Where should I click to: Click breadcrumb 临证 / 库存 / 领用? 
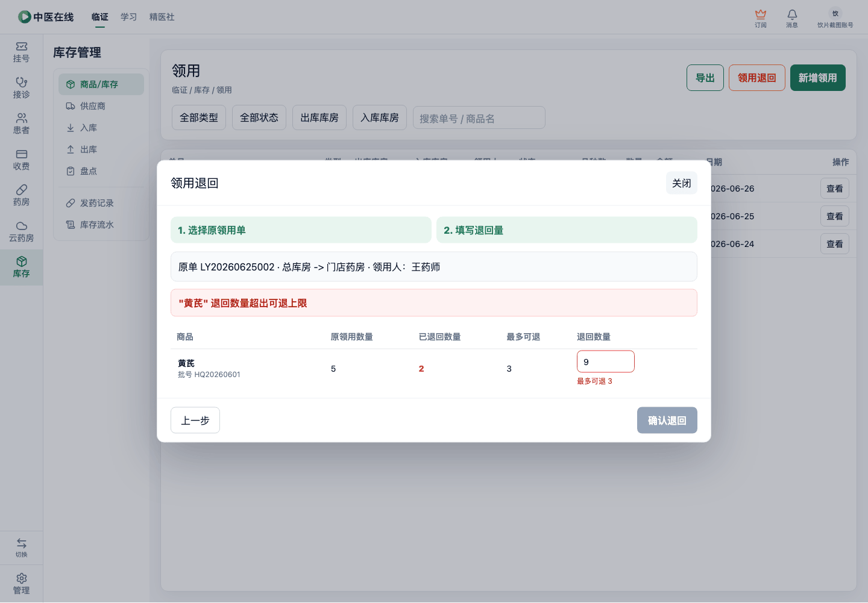202,90
